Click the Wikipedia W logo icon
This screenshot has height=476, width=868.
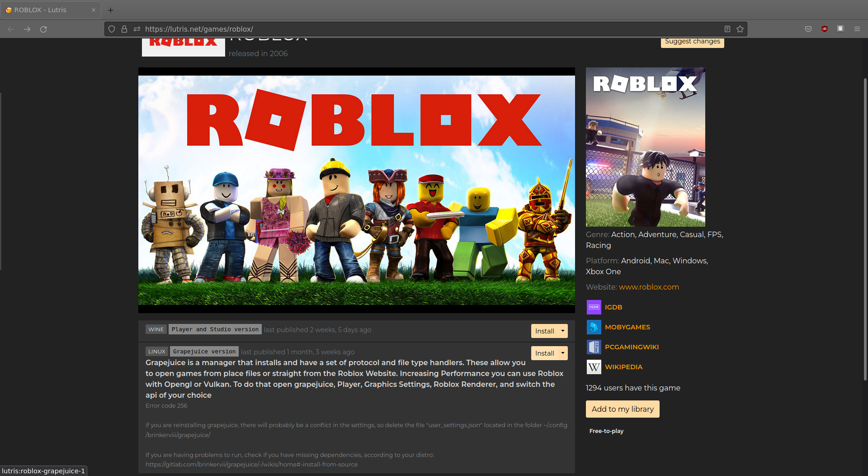pos(594,367)
